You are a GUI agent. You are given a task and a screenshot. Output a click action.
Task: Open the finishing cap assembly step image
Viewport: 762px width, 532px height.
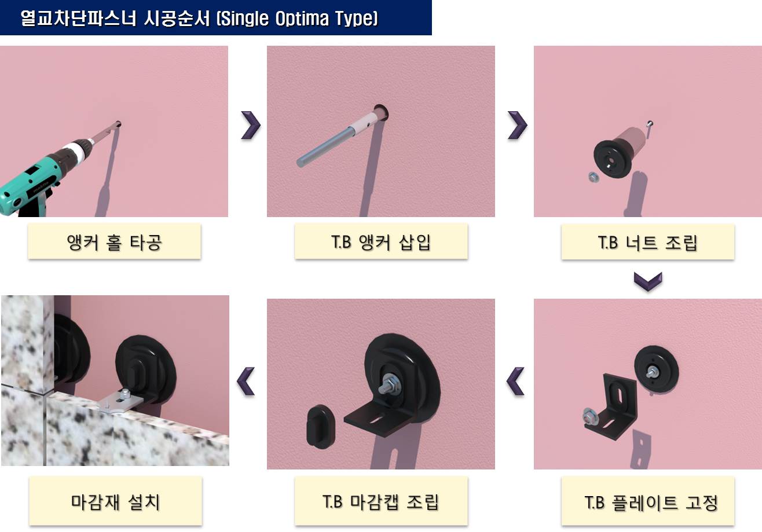[x=380, y=384]
